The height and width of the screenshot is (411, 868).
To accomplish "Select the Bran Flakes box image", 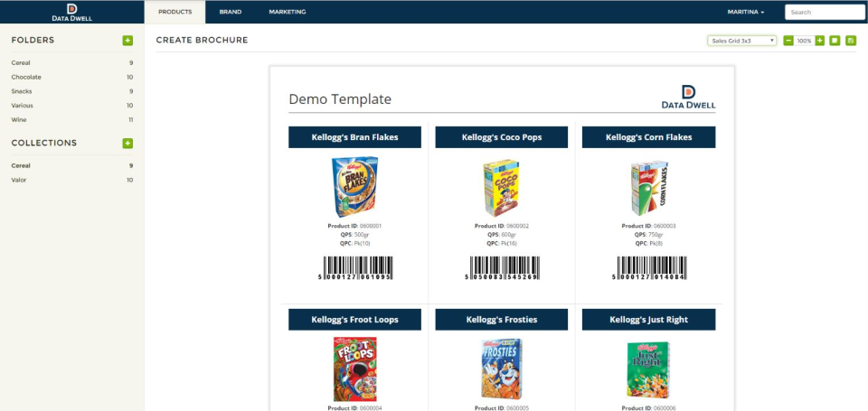I will pyautogui.click(x=354, y=186).
